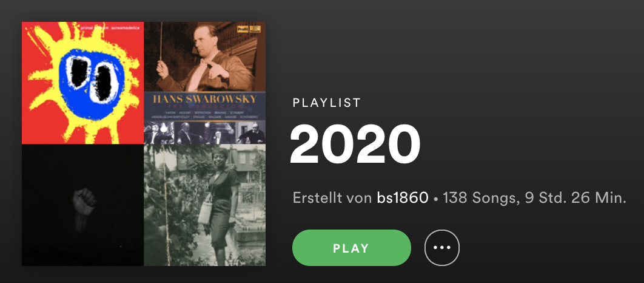The image size is (644, 283).
Task: Start playback with the green PLAY button
Action: pos(351,248)
